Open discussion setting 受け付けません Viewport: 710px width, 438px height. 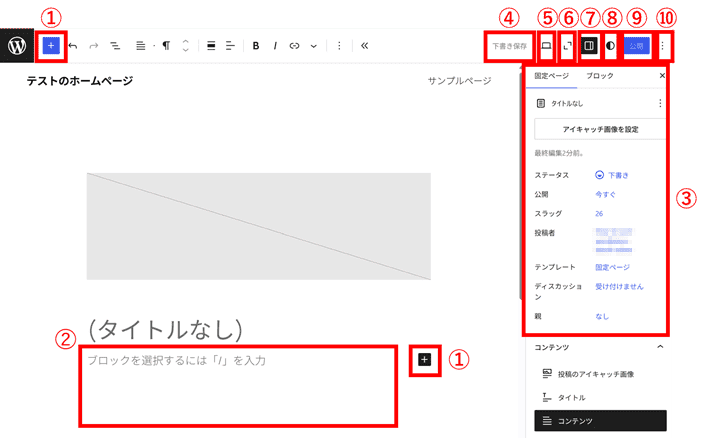pyautogui.click(x=619, y=286)
